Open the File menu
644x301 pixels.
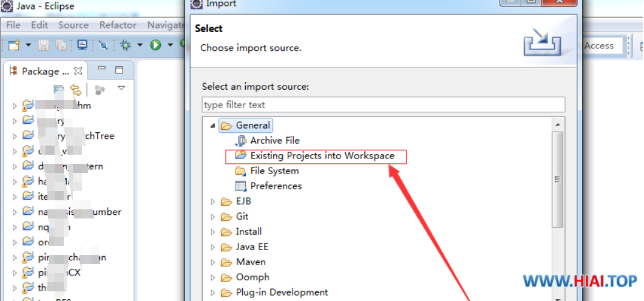click(13, 25)
